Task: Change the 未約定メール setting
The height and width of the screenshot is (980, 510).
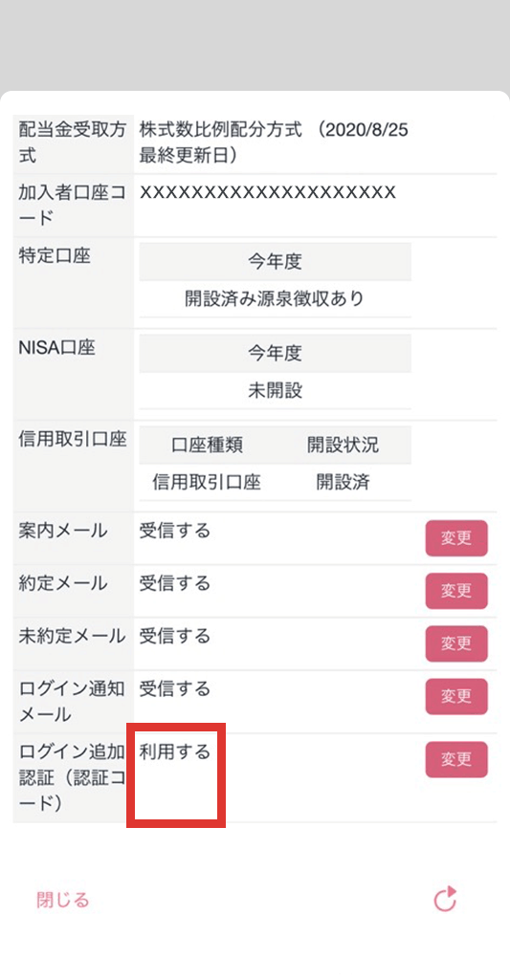Action: click(456, 643)
